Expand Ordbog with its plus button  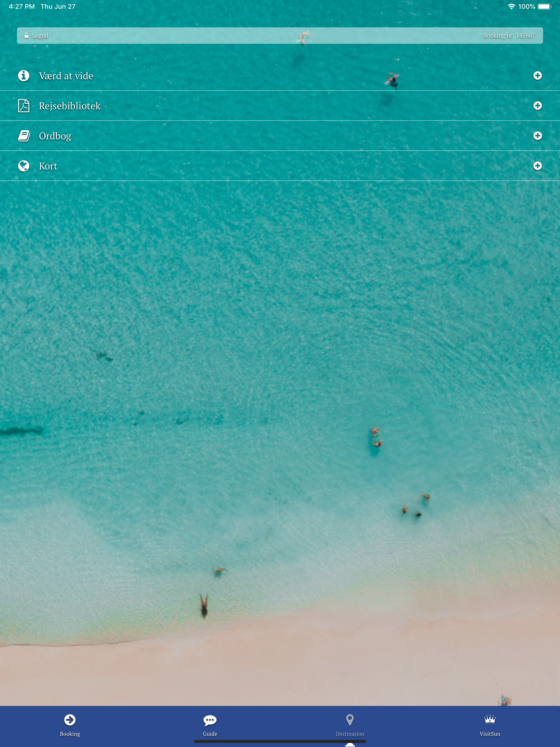(x=537, y=136)
